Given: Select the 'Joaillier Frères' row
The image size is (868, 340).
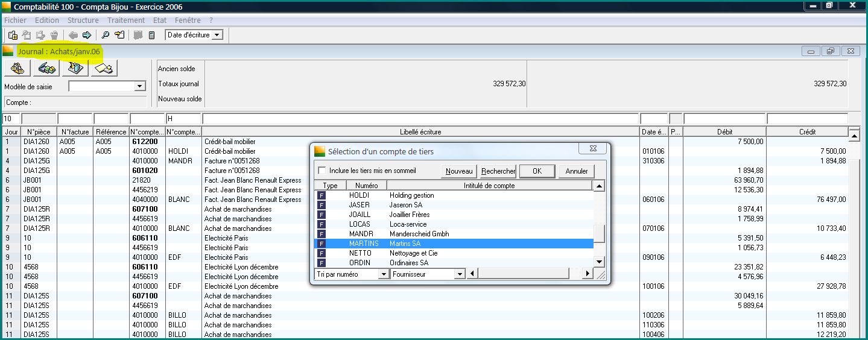Looking at the screenshot, I should 454,215.
